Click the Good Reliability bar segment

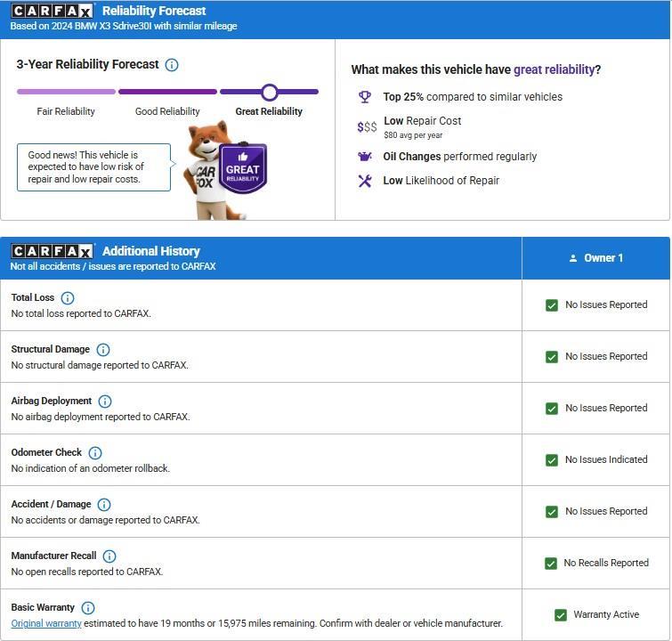tap(167, 92)
